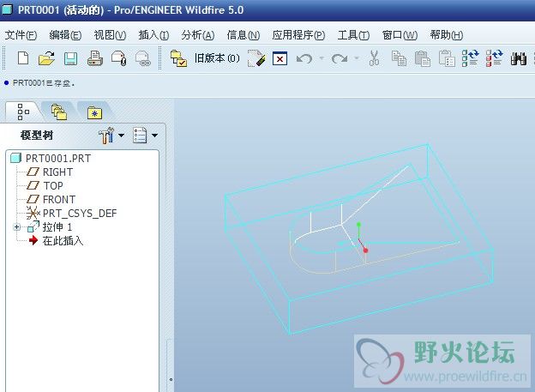Open the 窗口(W) menu
This screenshot has height=392, width=535.
coord(400,35)
